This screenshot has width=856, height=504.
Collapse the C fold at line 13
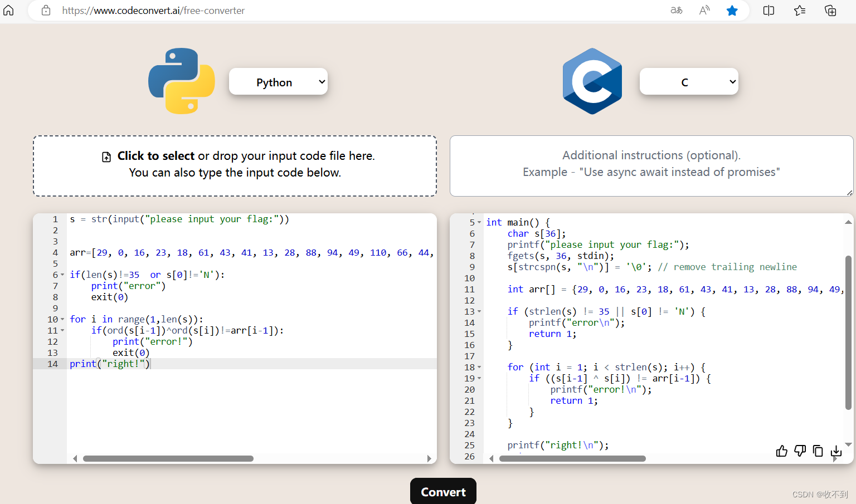coord(479,312)
